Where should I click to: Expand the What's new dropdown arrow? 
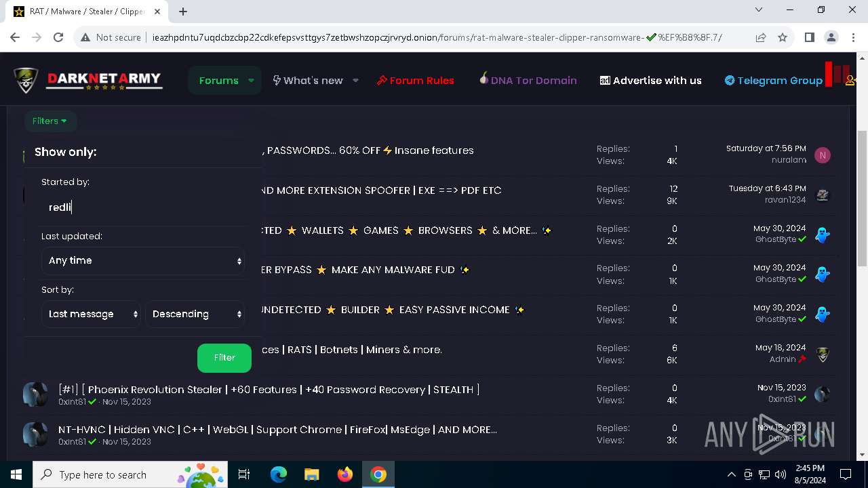(355, 80)
